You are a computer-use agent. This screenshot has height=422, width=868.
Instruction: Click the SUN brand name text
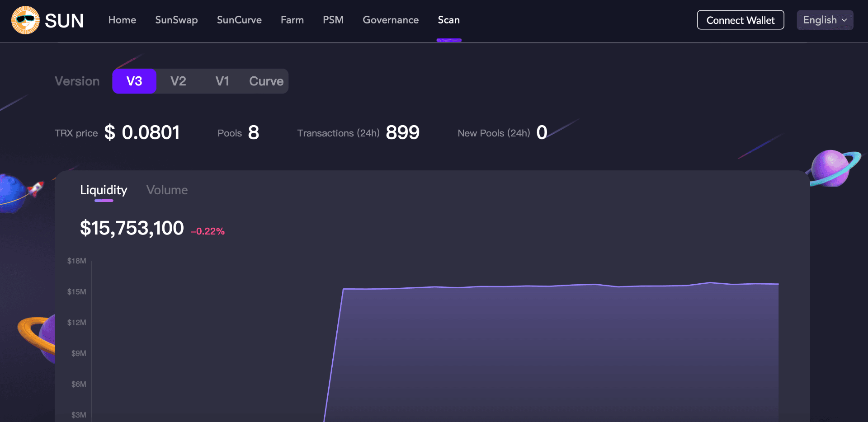click(64, 21)
